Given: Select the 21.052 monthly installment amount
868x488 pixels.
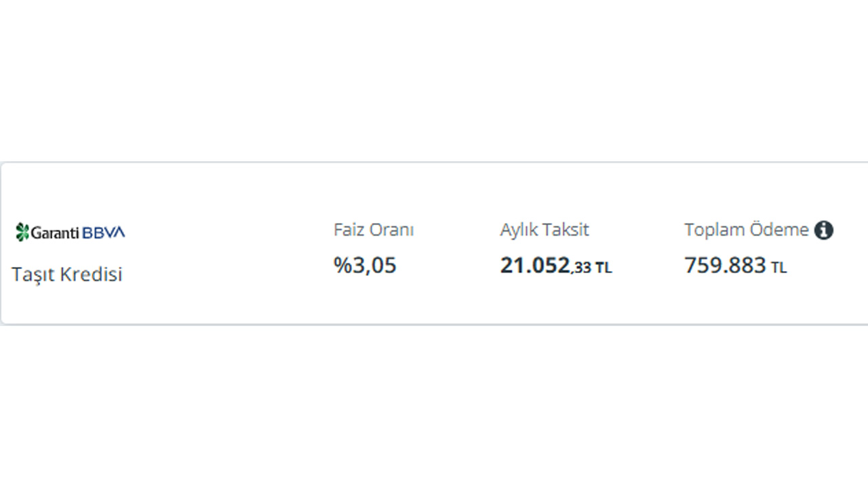Looking at the screenshot, I should click(535, 265).
